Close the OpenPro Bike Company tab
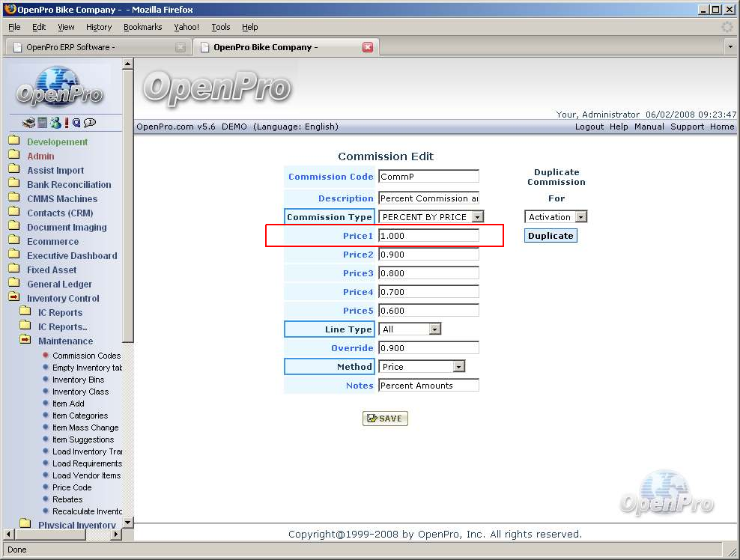The width and height of the screenshot is (740, 560). click(367, 47)
